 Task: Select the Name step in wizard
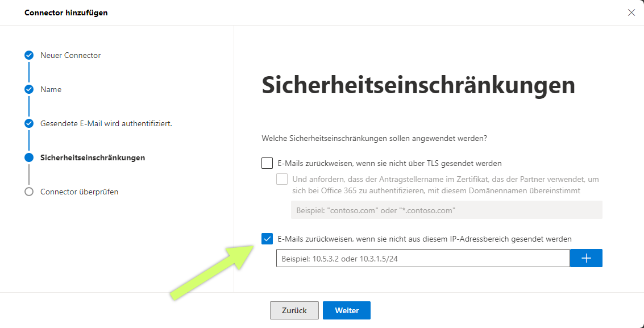coord(51,89)
